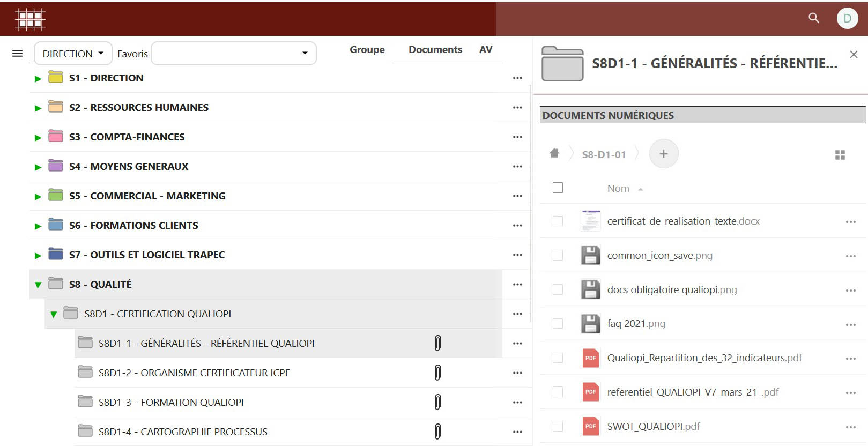Viewport: 868px width, 446px height.
Task: Check the box for common_icon_save.png
Action: [558, 255]
